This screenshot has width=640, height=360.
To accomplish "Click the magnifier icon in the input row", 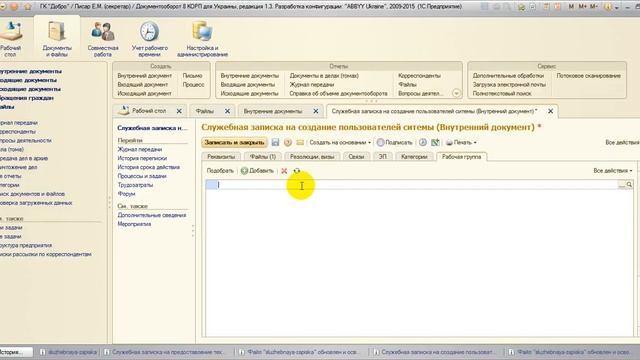I will click(629, 185).
